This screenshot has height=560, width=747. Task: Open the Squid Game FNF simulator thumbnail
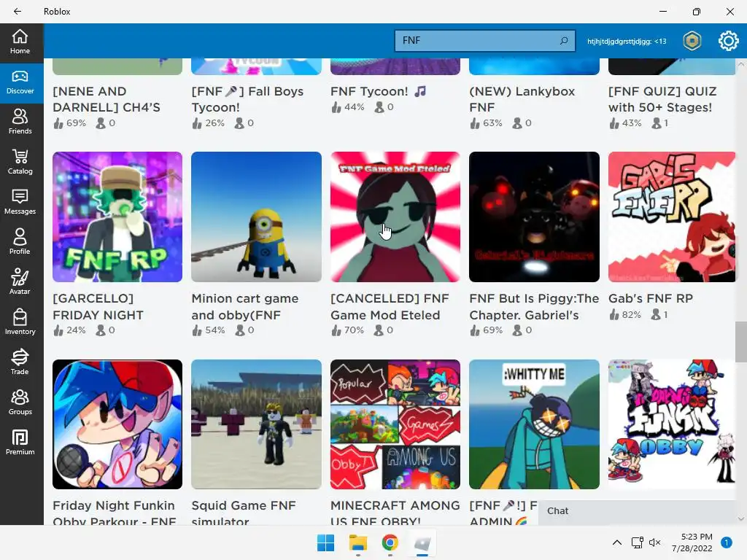click(x=256, y=424)
